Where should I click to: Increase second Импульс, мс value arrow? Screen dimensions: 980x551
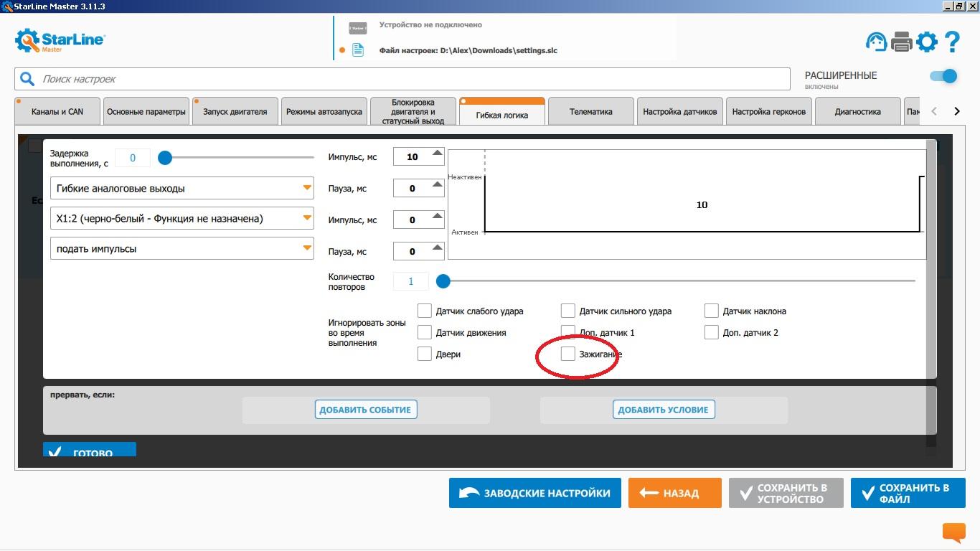[437, 216]
